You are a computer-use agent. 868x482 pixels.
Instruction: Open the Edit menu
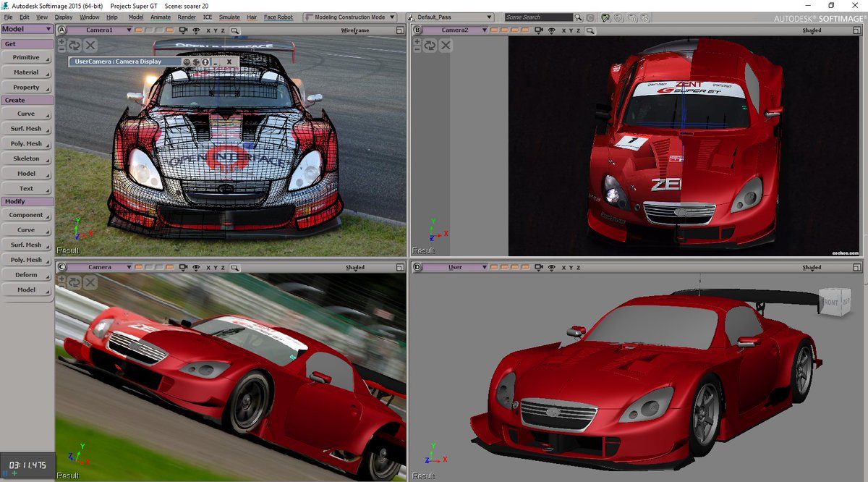click(x=25, y=17)
